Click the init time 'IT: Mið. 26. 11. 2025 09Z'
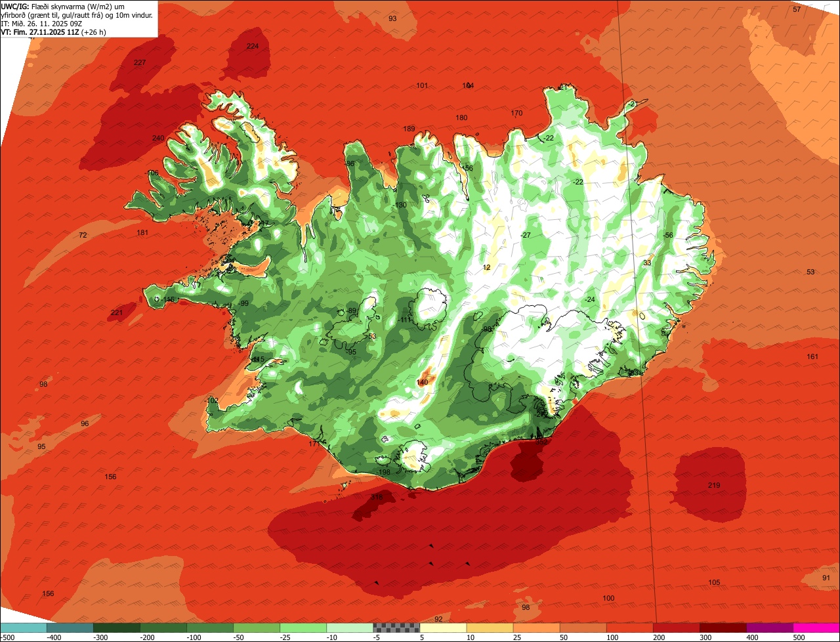This screenshot has height=642, width=840. (x=41, y=23)
